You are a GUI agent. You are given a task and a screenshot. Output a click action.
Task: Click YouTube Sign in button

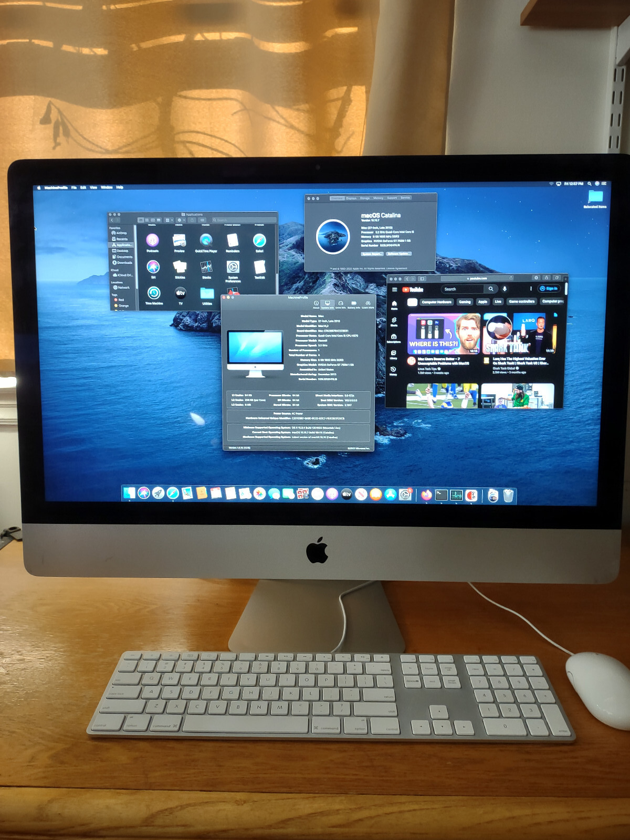[549, 289]
